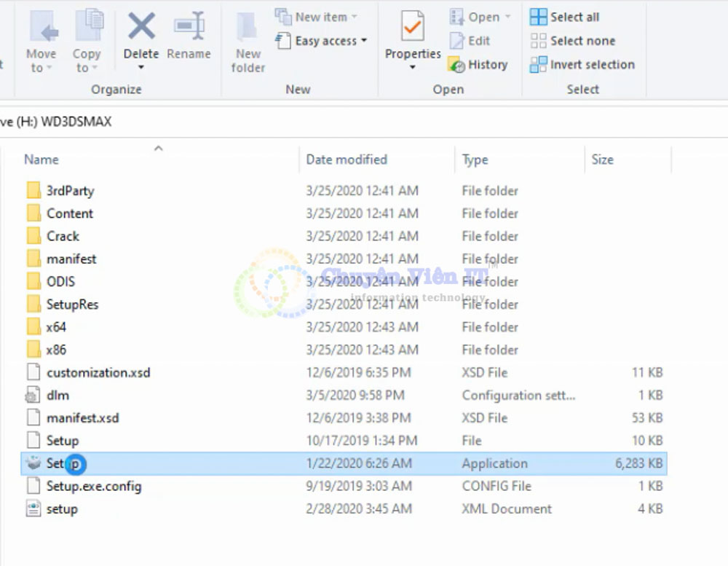Select the Setup application file icon
The width and height of the screenshot is (728, 566).
pyautogui.click(x=33, y=463)
